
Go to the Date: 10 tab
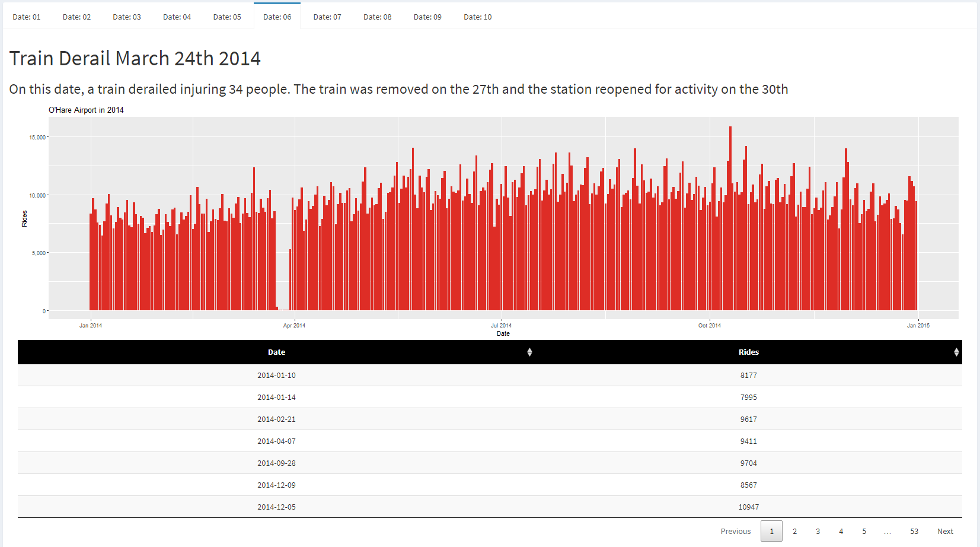(478, 17)
